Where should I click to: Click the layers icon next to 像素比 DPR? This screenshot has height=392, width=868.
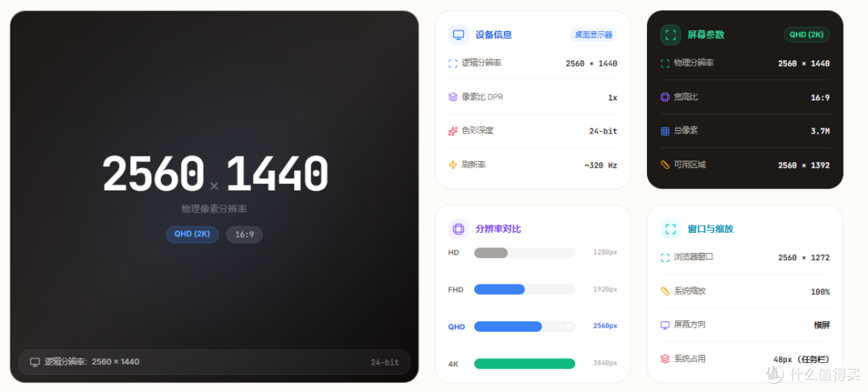pyautogui.click(x=452, y=97)
